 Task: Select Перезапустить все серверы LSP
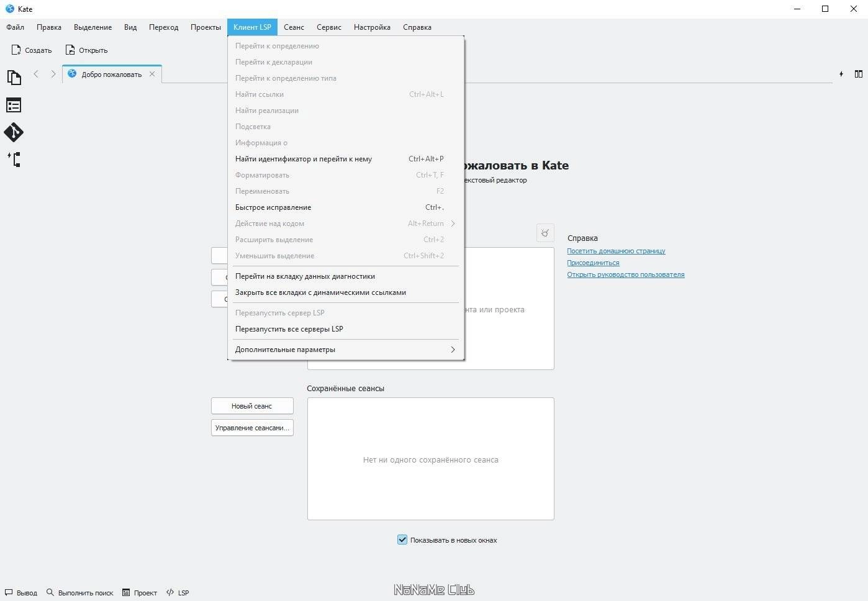(346, 329)
